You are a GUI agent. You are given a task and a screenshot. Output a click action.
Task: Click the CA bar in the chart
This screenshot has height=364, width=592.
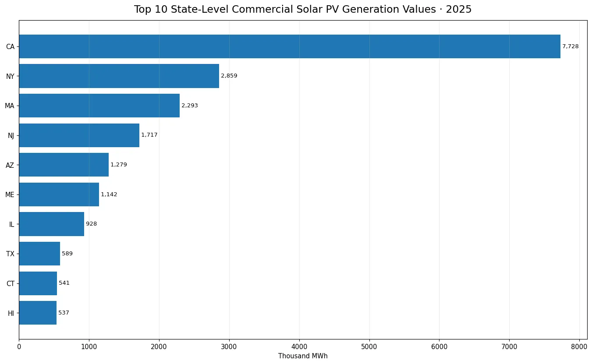(290, 46)
